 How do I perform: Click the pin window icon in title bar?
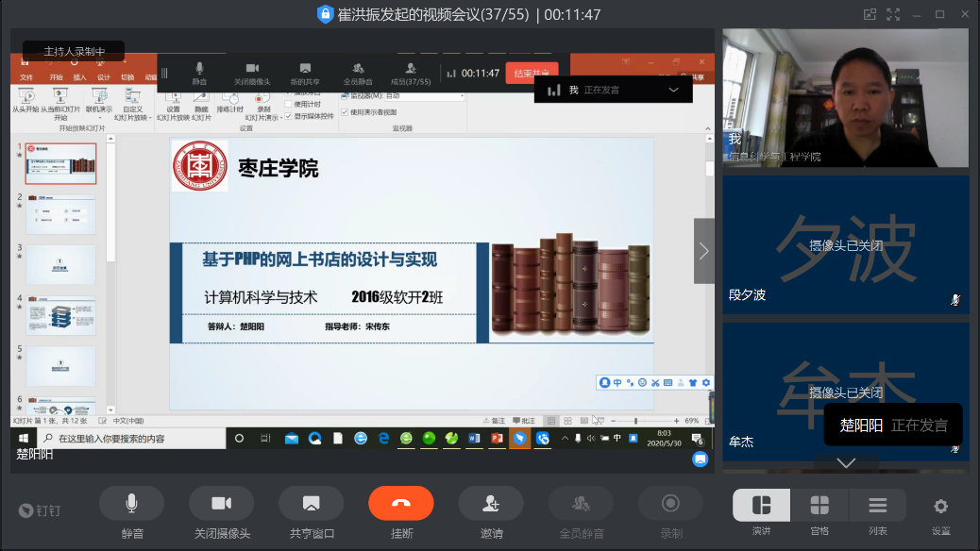[870, 14]
